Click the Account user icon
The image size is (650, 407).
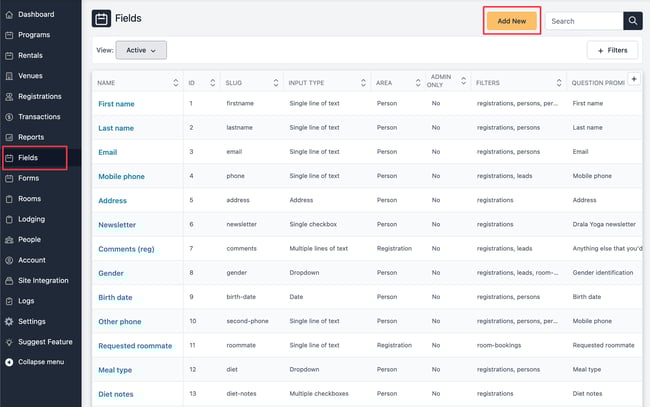tap(9, 260)
